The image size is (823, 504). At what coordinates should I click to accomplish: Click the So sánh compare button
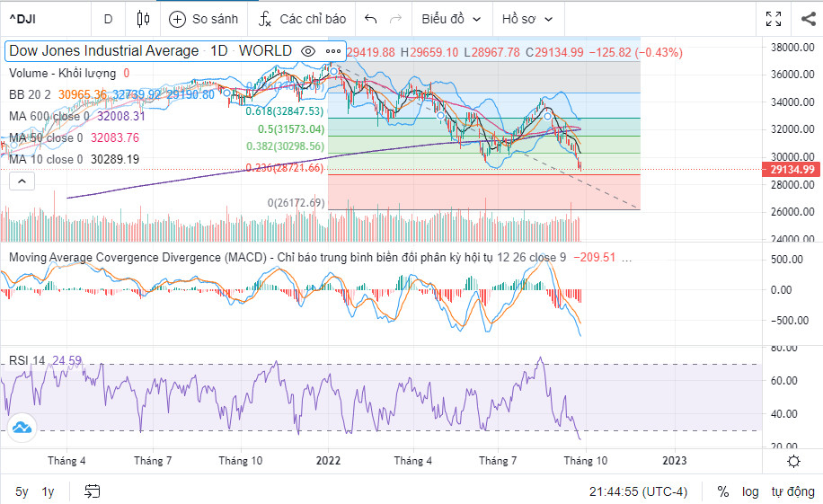tap(204, 20)
